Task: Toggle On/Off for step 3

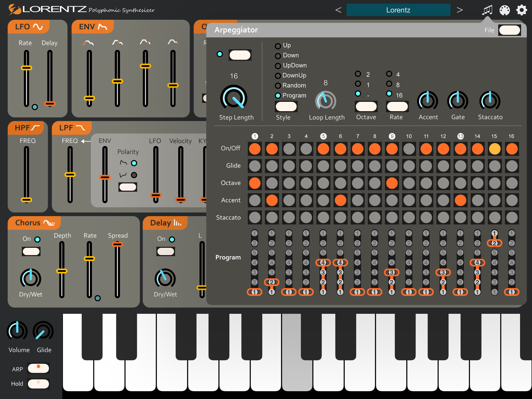Action: click(x=289, y=149)
